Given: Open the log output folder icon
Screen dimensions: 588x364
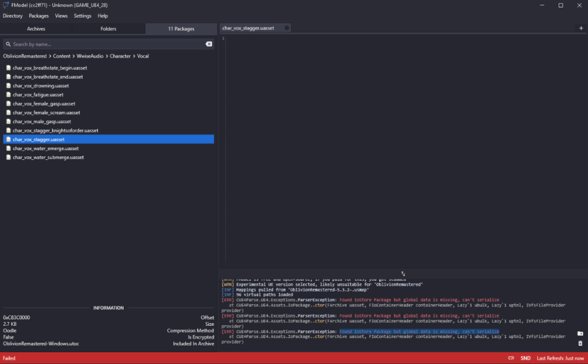Looking at the screenshot, I should click(x=580, y=333).
